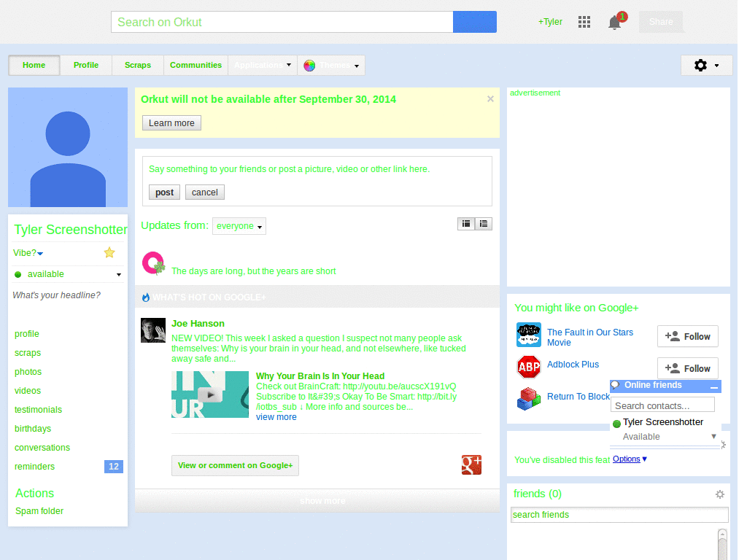Open the Return To Block cubes icon
Viewport: 747px width, 560px height.
click(529, 399)
